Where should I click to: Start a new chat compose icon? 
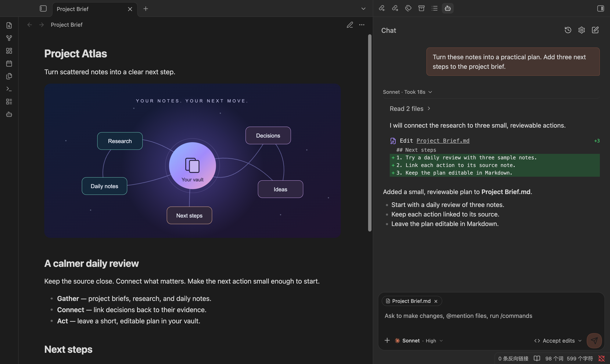tap(595, 30)
